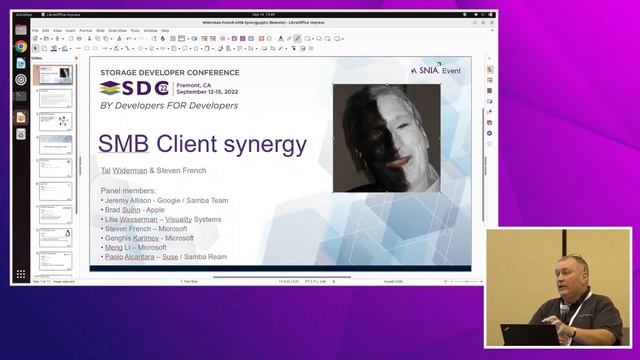
Task: Open the Tools menu
Action: [x=135, y=31]
